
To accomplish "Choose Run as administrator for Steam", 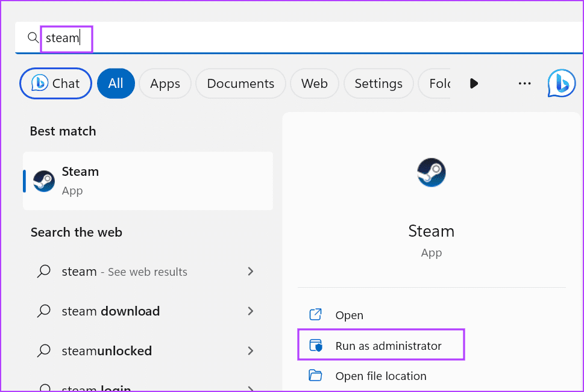I will click(381, 345).
